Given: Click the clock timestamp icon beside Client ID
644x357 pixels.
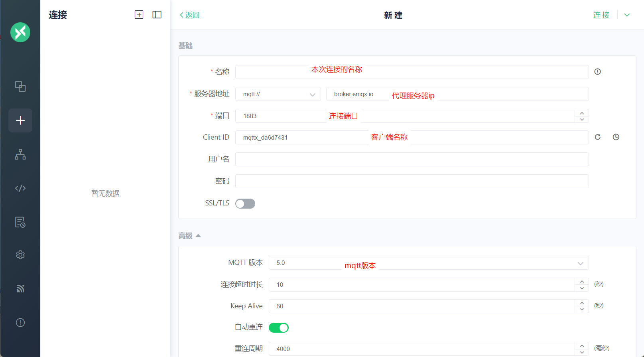Looking at the screenshot, I should pyautogui.click(x=616, y=137).
